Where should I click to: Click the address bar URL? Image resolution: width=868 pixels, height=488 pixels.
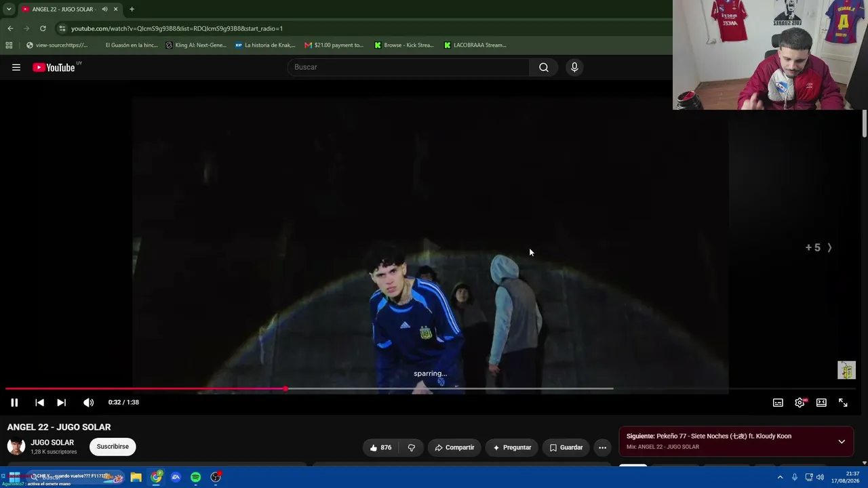click(x=177, y=28)
